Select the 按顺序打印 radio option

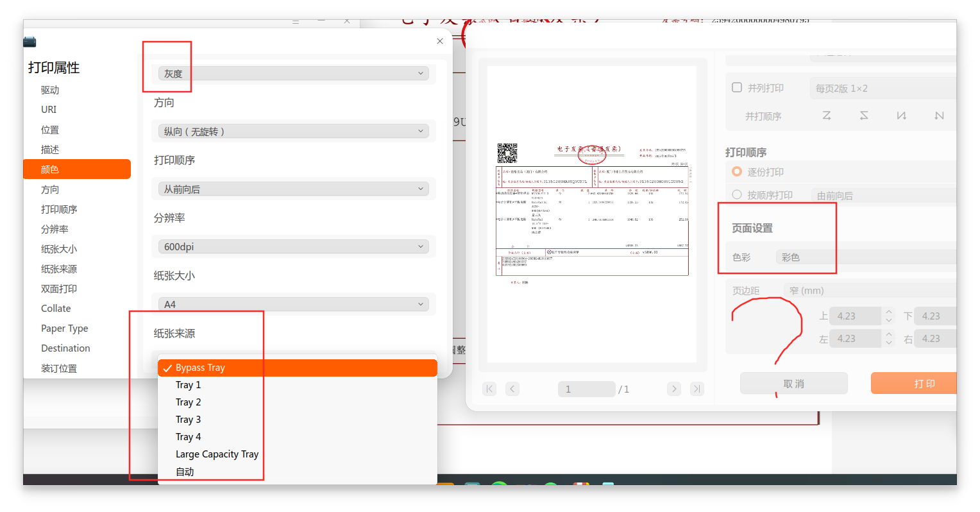point(737,194)
